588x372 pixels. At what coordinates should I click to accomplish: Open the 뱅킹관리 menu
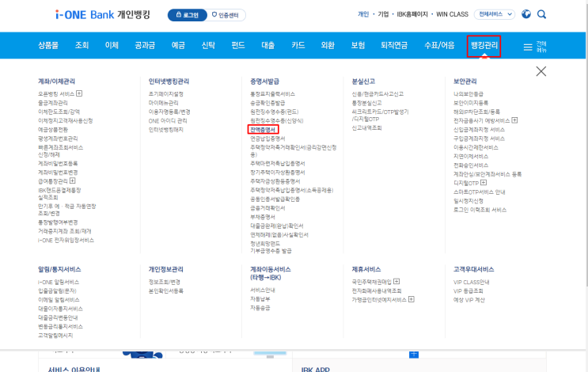(484, 45)
